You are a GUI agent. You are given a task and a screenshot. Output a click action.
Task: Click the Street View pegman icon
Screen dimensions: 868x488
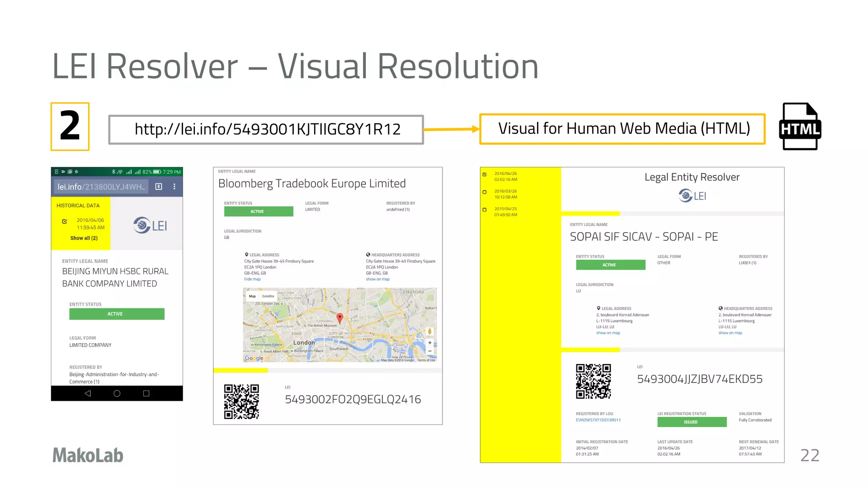tap(430, 332)
